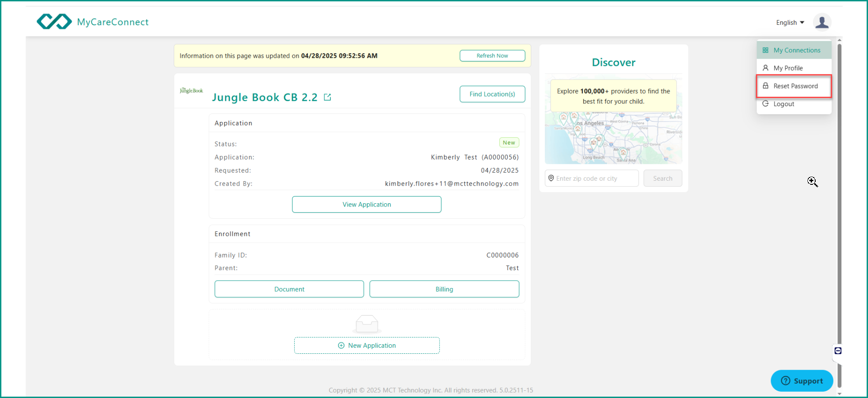
Task: Start a New Application
Action: click(367, 345)
